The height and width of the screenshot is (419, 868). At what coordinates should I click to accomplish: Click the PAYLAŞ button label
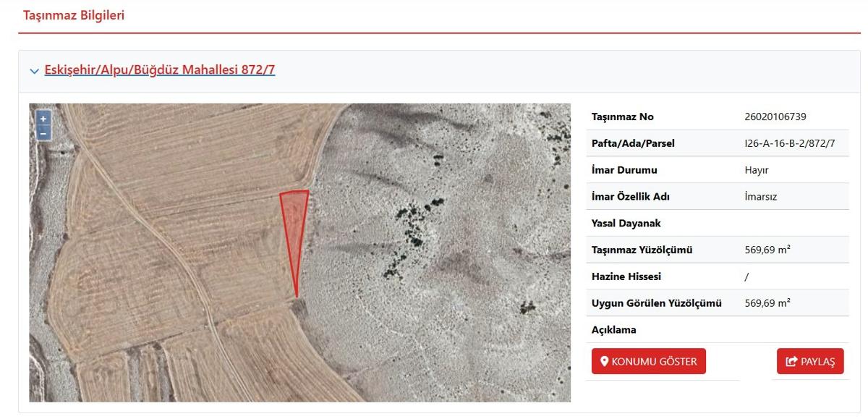817,362
